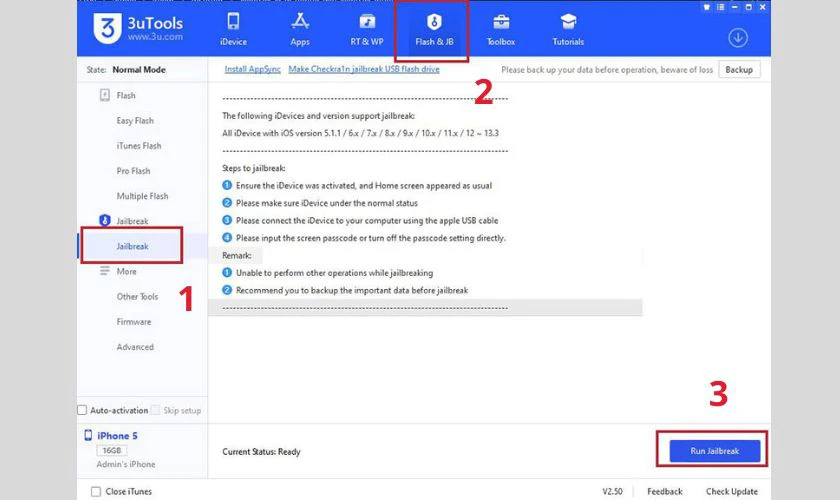Select the iPhone 5 device entry

[x=111, y=436]
